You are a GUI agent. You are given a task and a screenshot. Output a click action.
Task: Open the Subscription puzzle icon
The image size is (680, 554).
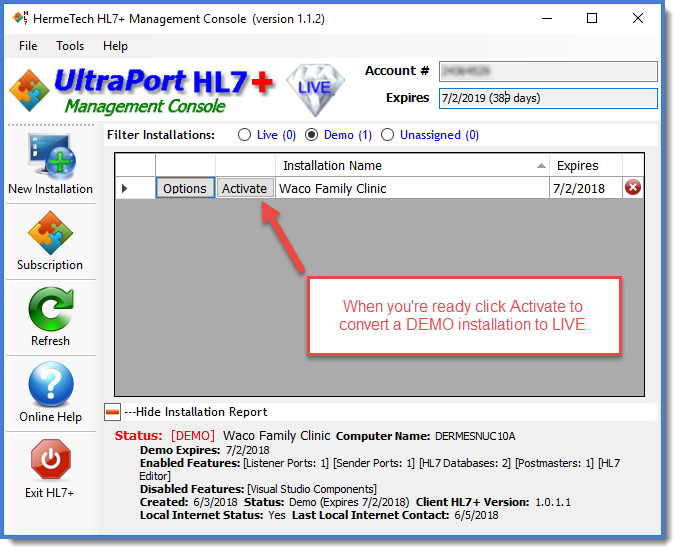coord(51,233)
